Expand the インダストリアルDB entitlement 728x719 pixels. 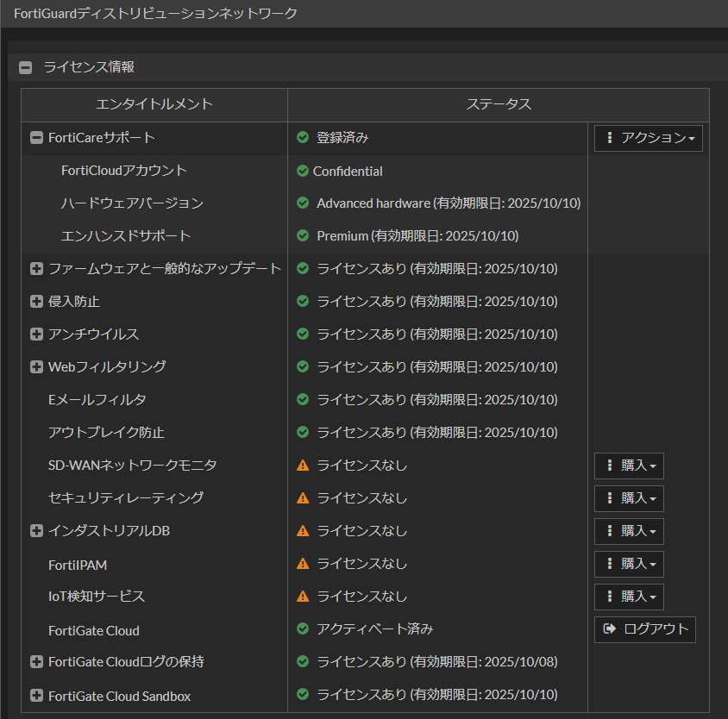point(36,530)
